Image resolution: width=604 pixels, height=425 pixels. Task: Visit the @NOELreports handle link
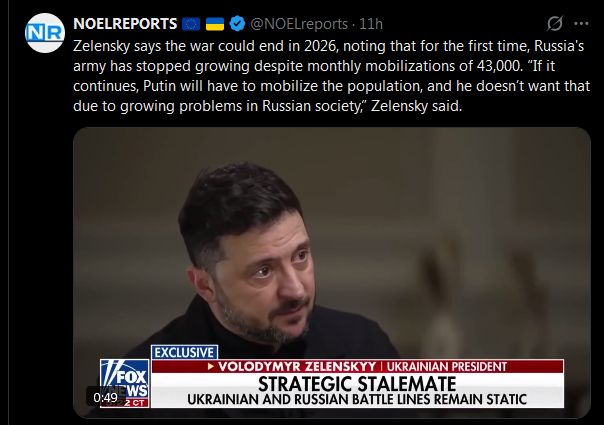299,24
